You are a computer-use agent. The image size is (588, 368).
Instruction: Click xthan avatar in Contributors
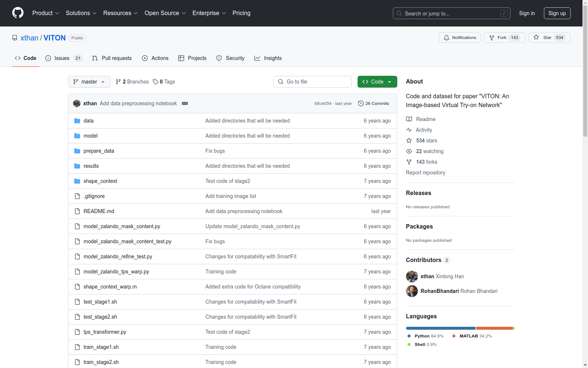[412, 276]
